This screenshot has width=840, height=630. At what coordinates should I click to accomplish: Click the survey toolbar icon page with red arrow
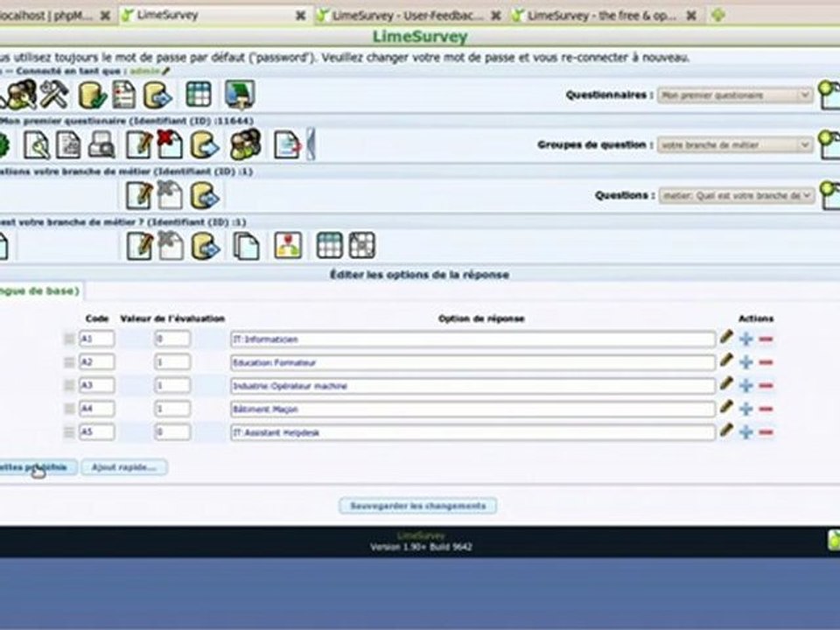coord(288,144)
